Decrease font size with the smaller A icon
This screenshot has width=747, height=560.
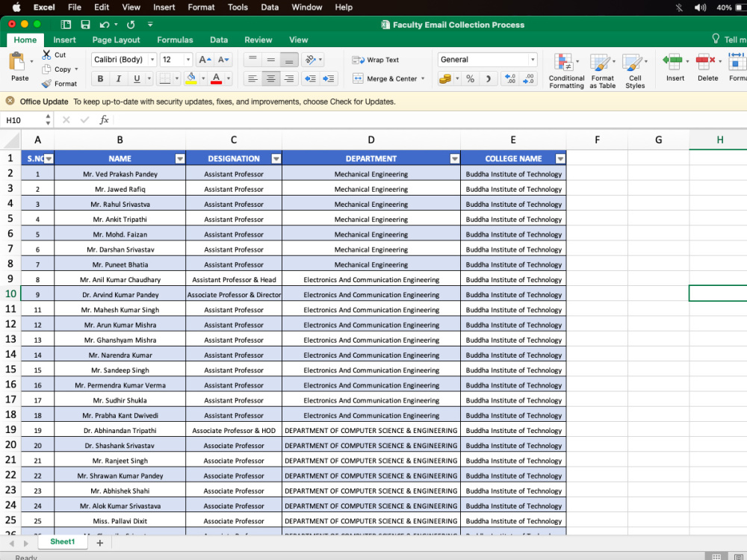click(223, 60)
